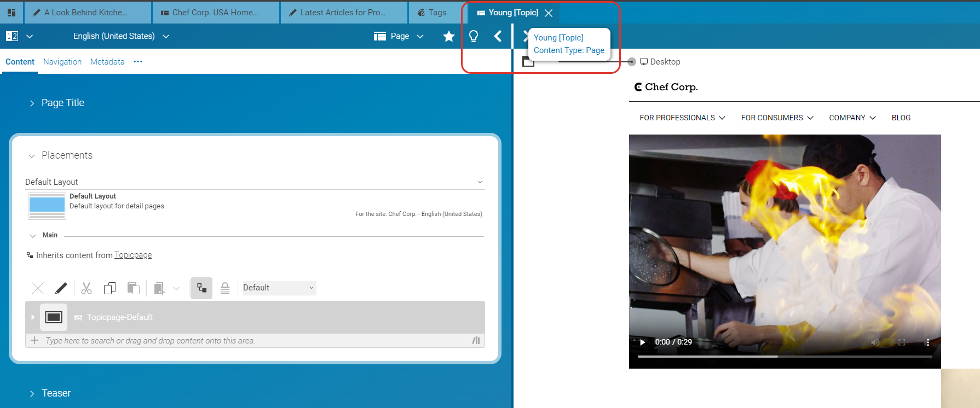This screenshot has height=408, width=980.
Task: Go back with the left arrow icon
Action: point(498,36)
